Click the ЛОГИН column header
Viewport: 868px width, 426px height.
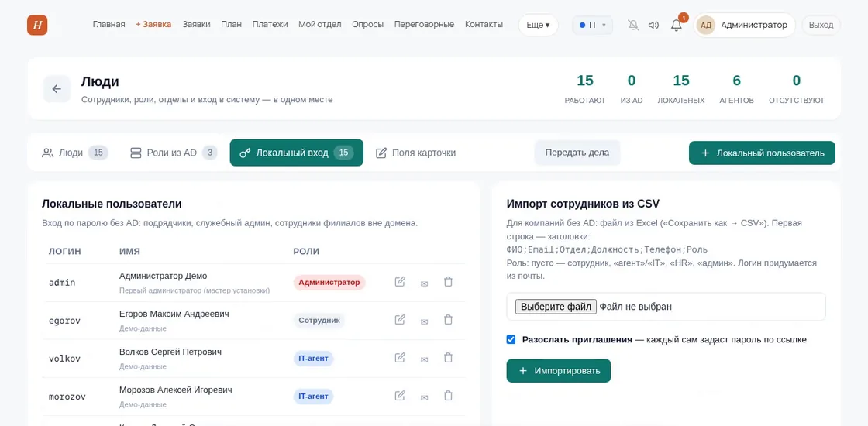coord(65,251)
